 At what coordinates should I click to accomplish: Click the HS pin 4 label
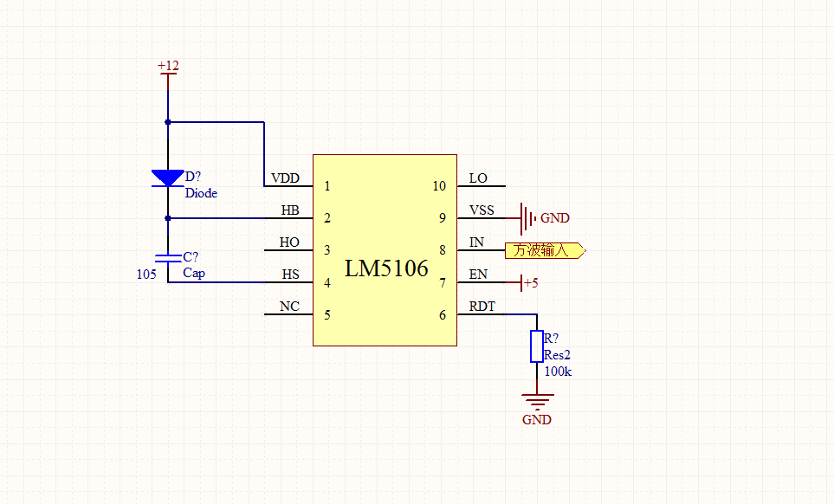pyautogui.click(x=290, y=275)
